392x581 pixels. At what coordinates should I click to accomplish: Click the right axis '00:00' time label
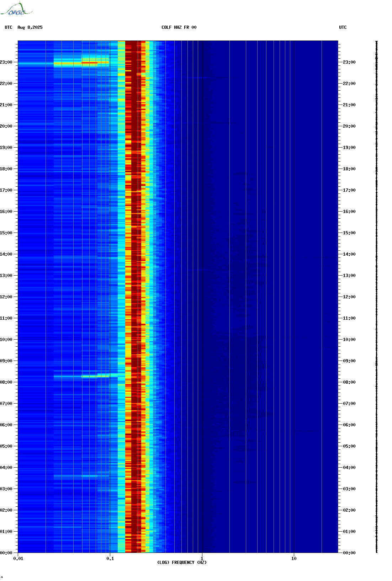pos(349,553)
